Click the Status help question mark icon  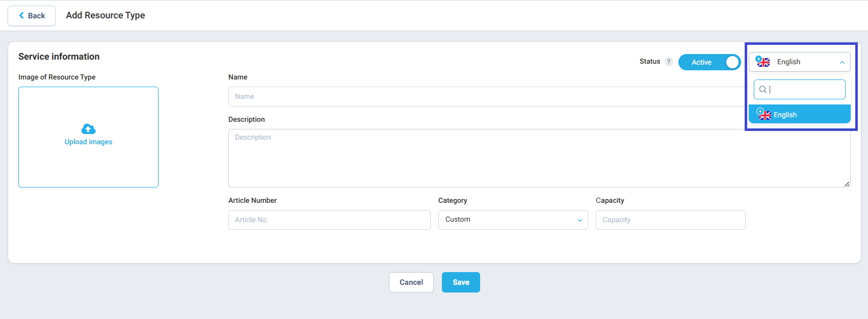[x=669, y=62]
